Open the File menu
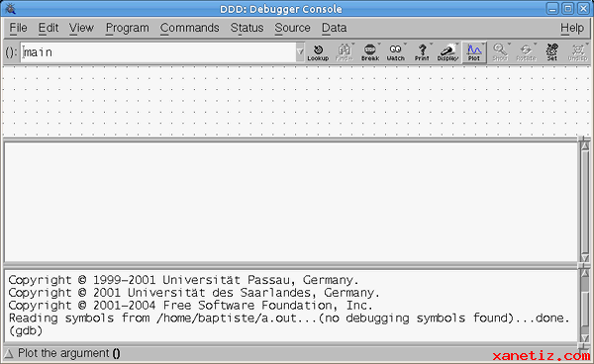 [x=18, y=28]
